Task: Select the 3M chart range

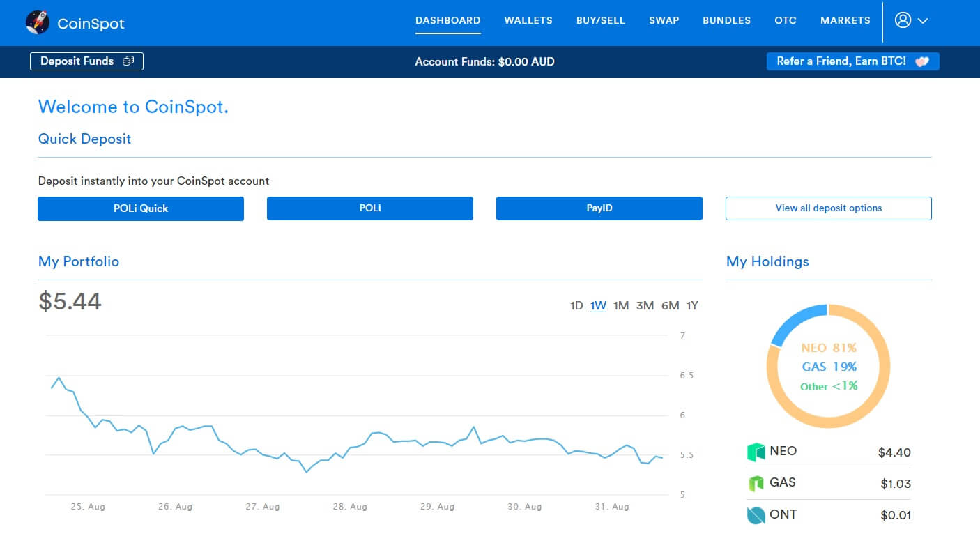Action: click(x=645, y=305)
